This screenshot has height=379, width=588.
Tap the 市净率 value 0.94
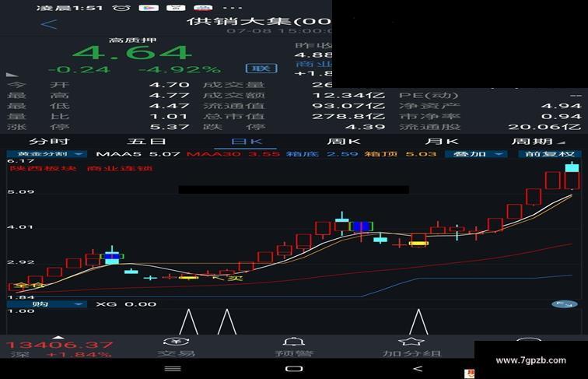pos(561,116)
